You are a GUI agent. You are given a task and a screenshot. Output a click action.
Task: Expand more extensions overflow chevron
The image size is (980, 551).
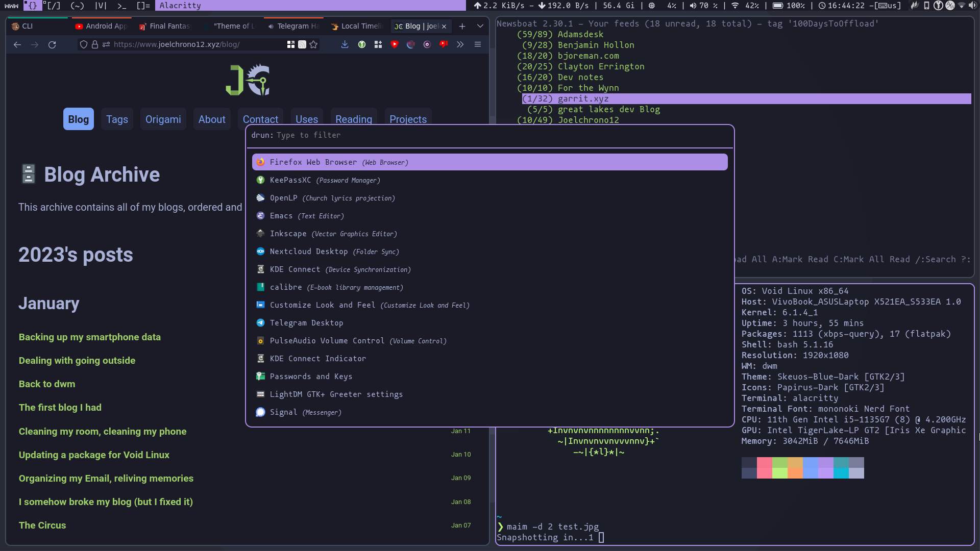coord(460,45)
